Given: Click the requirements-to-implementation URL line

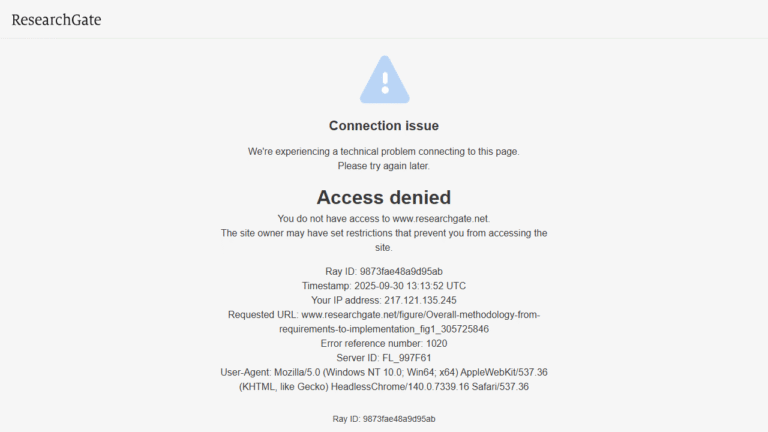Looking at the screenshot, I should [x=384, y=329].
